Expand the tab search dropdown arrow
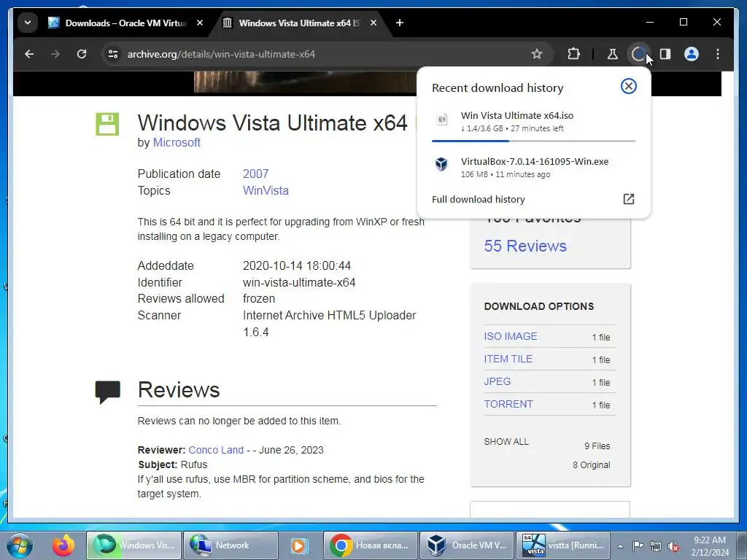This screenshot has width=747, height=560. [x=28, y=23]
